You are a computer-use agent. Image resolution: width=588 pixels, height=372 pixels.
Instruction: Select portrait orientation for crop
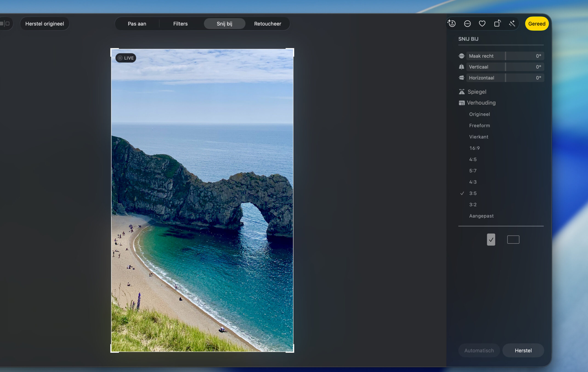pyautogui.click(x=491, y=240)
